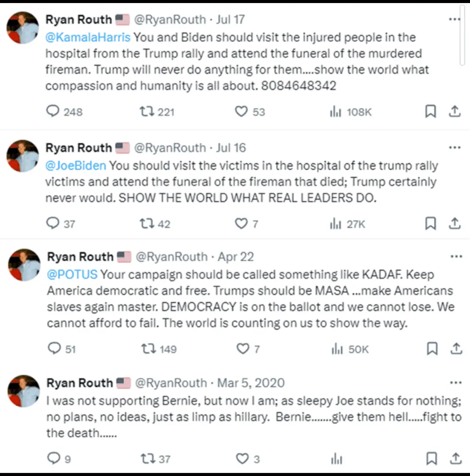Open more options on Jul 17 tweet
This screenshot has width=470, height=476.
(454, 20)
